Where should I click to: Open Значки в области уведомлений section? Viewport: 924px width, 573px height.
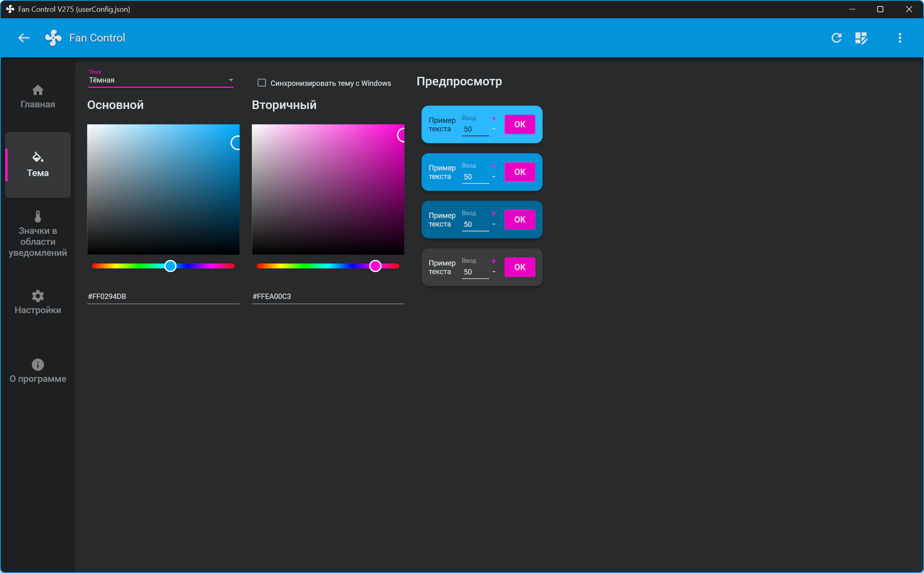pyautogui.click(x=38, y=234)
